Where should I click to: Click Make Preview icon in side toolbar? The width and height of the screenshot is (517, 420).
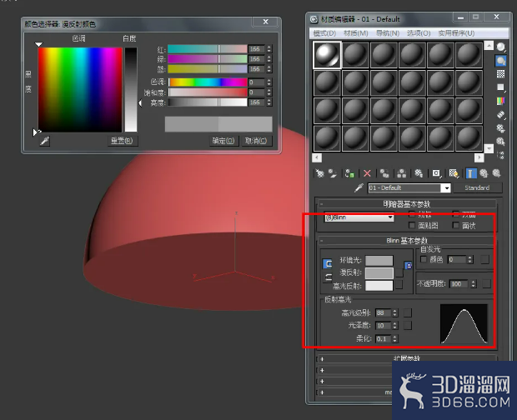tap(501, 115)
